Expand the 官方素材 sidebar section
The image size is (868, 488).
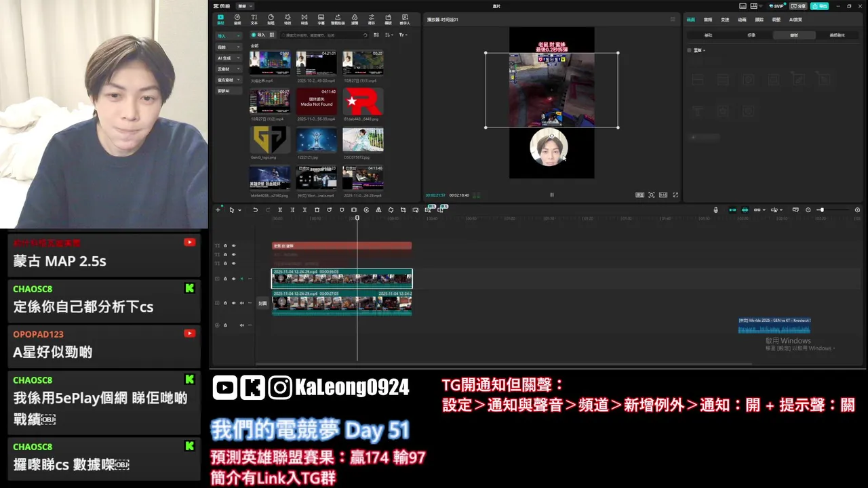[x=229, y=80]
